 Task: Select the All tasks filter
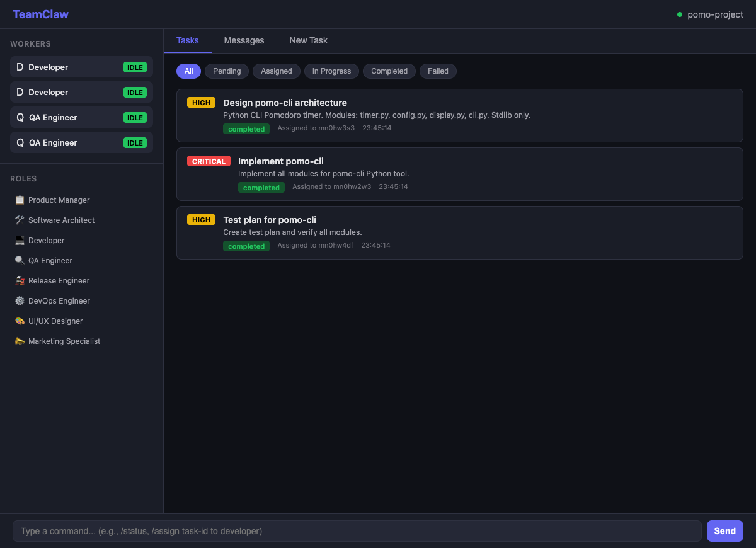pos(188,71)
